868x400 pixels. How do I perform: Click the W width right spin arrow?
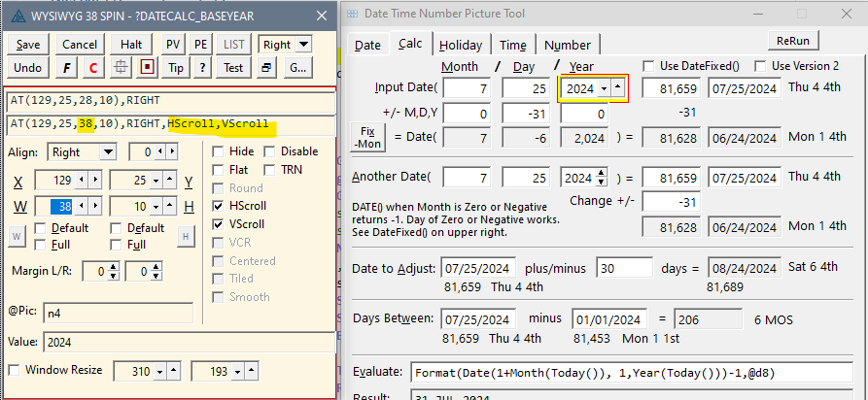94,206
